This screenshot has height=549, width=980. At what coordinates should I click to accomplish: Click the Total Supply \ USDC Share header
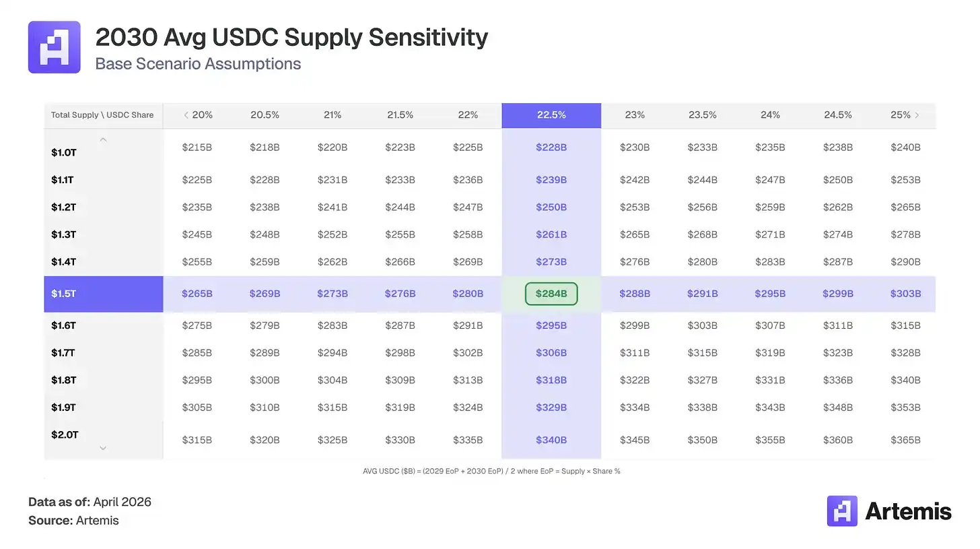click(x=102, y=115)
